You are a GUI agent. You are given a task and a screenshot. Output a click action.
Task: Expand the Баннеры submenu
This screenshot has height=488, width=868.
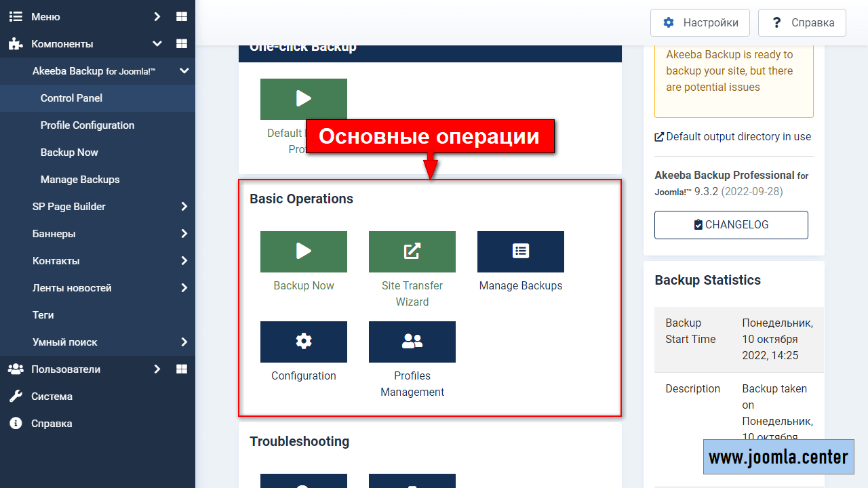click(x=184, y=233)
